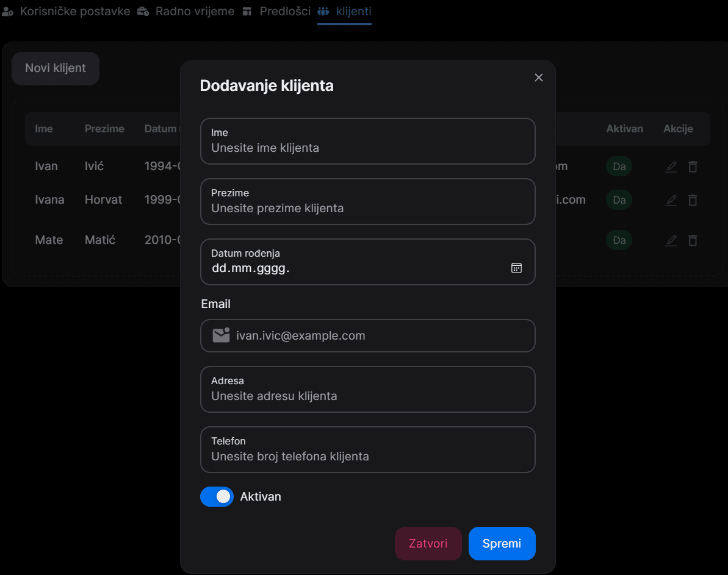Click the envelope icon in Email field
728x575 pixels.
(x=220, y=335)
